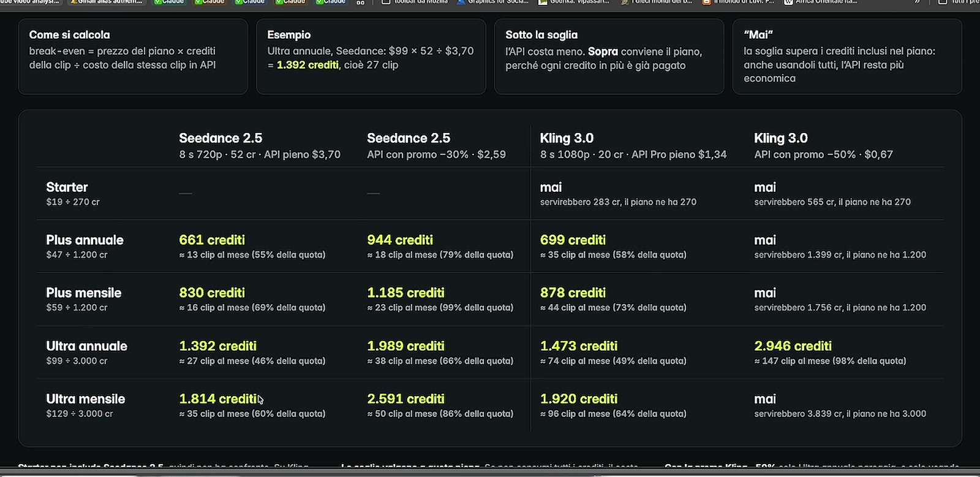The width and height of the screenshot is (980, 477).
Task: Click the "$99 ÷ 3.000 cr" price under Ultra annuale
Action: pos(77,361)
